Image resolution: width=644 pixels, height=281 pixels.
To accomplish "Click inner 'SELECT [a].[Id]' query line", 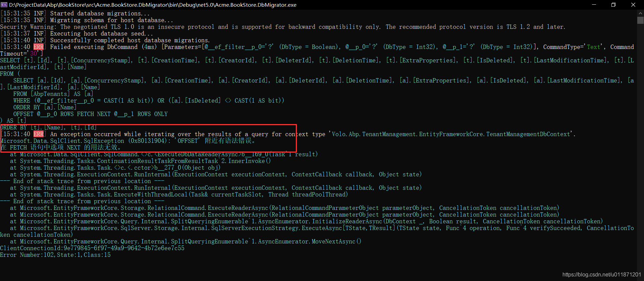I will click(317, 84).
